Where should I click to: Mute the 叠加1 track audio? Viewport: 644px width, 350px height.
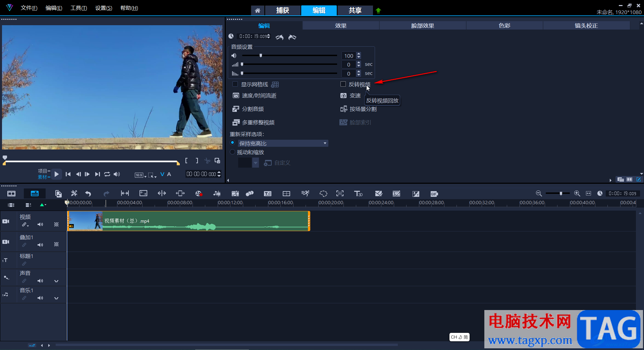(40, 245)
